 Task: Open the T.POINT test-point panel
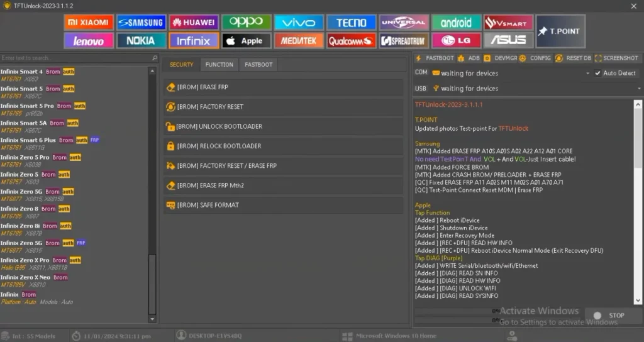(x=560, y=31)
